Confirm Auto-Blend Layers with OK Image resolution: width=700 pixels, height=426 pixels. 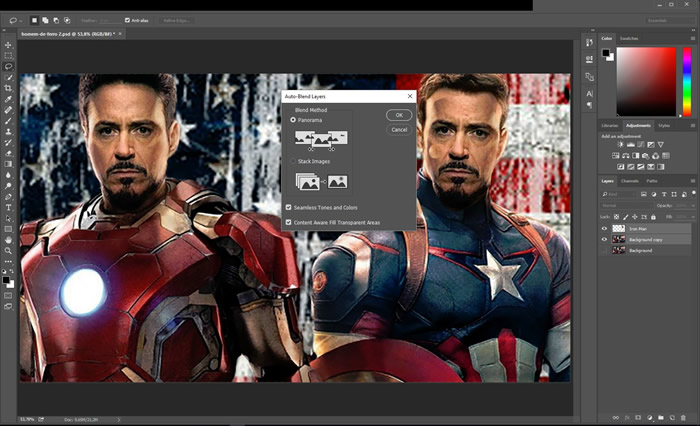399,115
